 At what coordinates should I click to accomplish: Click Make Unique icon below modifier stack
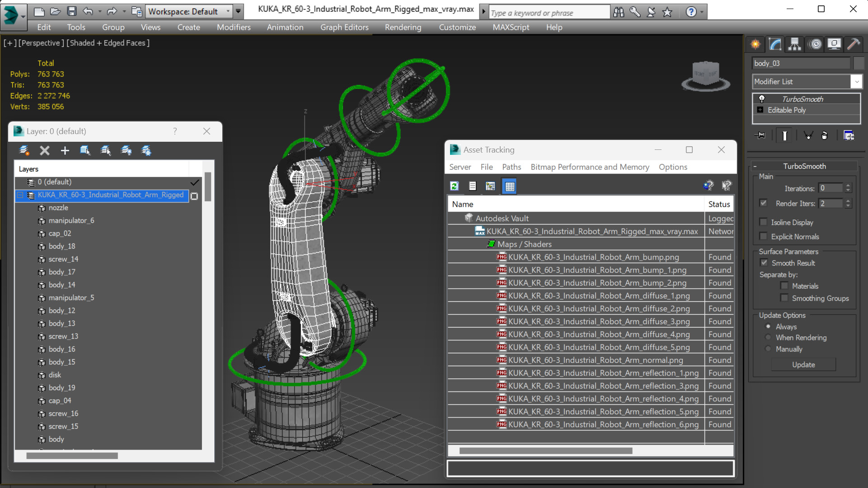click(808, 135)
